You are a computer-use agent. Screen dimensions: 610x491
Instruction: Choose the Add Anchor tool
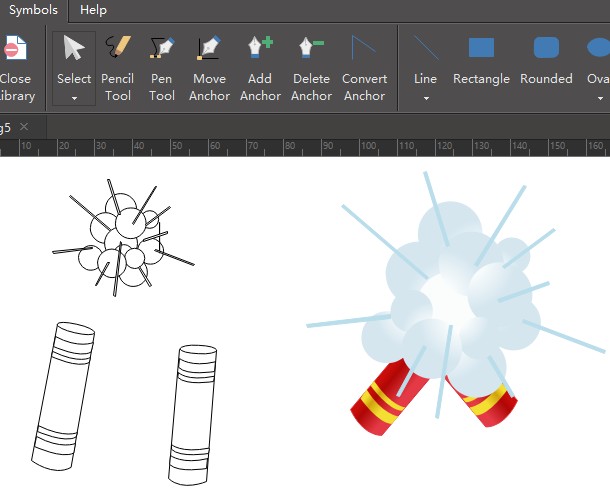tap(260, 66)
